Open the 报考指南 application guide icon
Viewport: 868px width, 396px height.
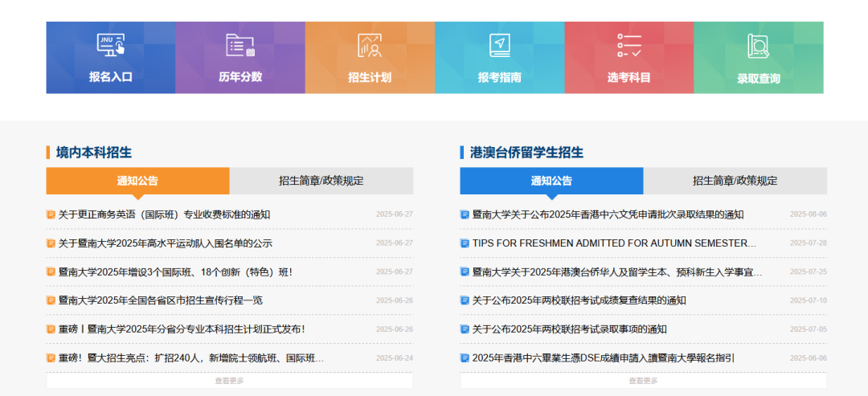coord(499,58)
